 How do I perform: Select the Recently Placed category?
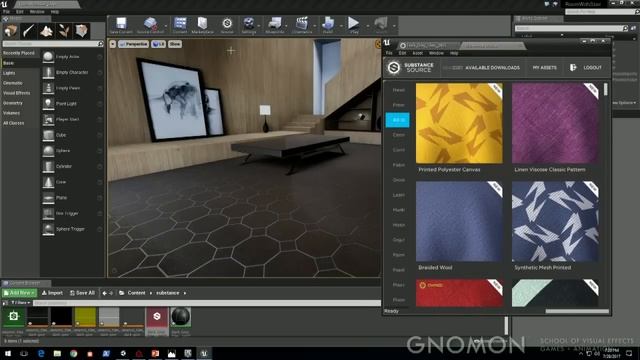pos(19,53)
